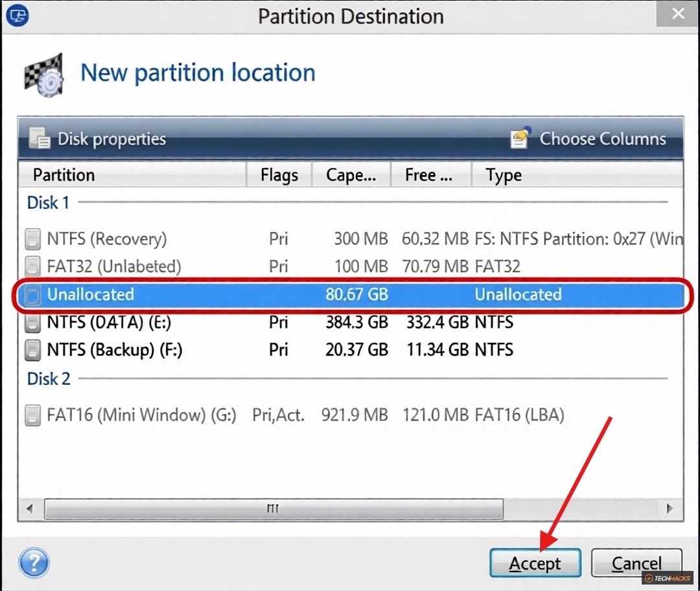Viewport: 700px width, 591px height.
Task: Click the drive icon beside FAT16 (Mini Window) (G:)
Action: click(32, 415)
